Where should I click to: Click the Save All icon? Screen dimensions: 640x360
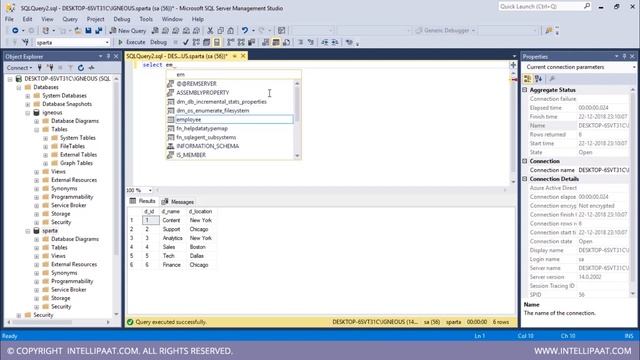98,31
